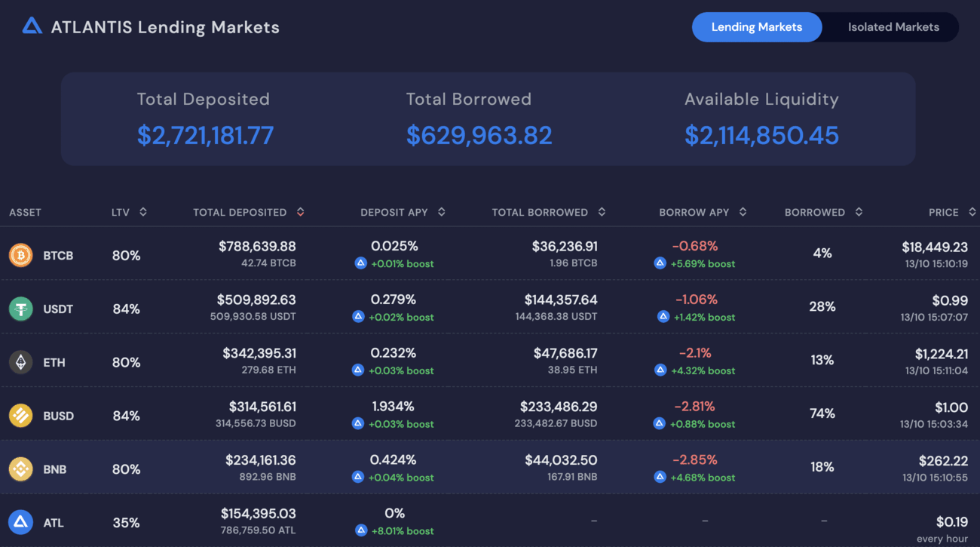The width and height of the screenshot is (980, 547).
Task: Click the Atlantis logo icon in header
Action: [x=32, y=26]
